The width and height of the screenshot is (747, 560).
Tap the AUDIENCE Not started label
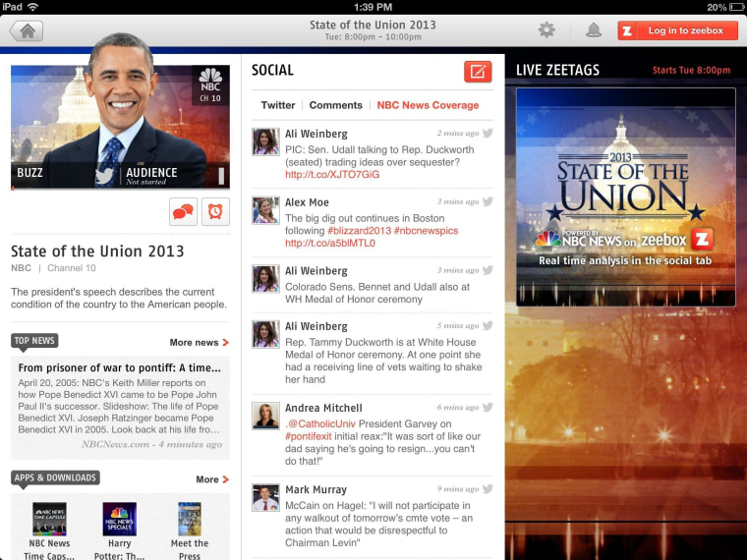click(x=151, y=176)
